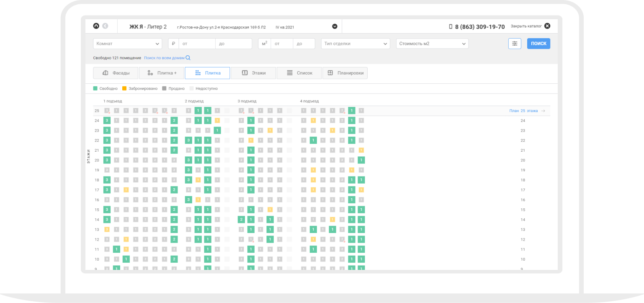Click the area 'от' input field
Screen dimensions: 644x303
pos(282,44)
